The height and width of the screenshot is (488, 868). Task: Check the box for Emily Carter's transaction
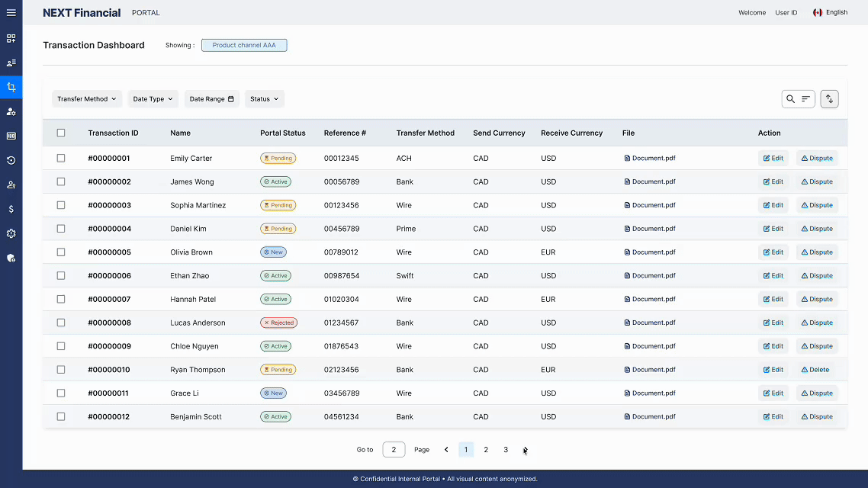pyautogui.click(x=61, y=159)
